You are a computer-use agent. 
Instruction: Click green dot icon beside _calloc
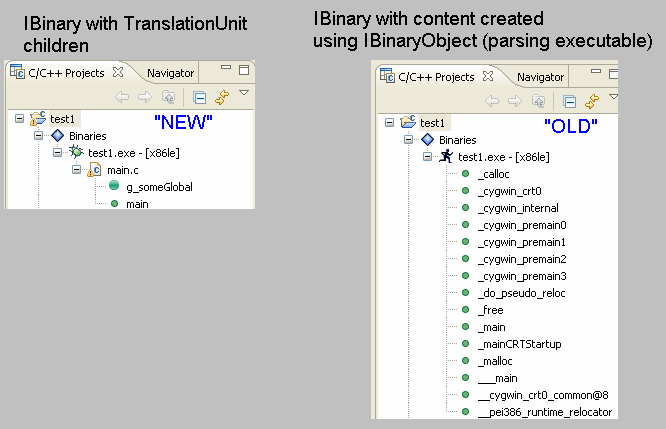(x=466, y=174)
